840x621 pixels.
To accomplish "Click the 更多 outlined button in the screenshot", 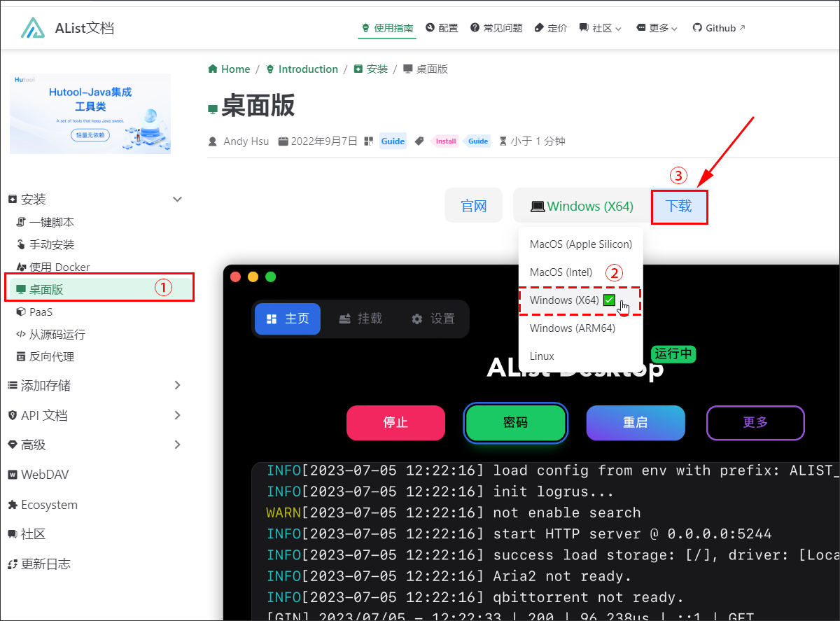I will click(756, 423).
